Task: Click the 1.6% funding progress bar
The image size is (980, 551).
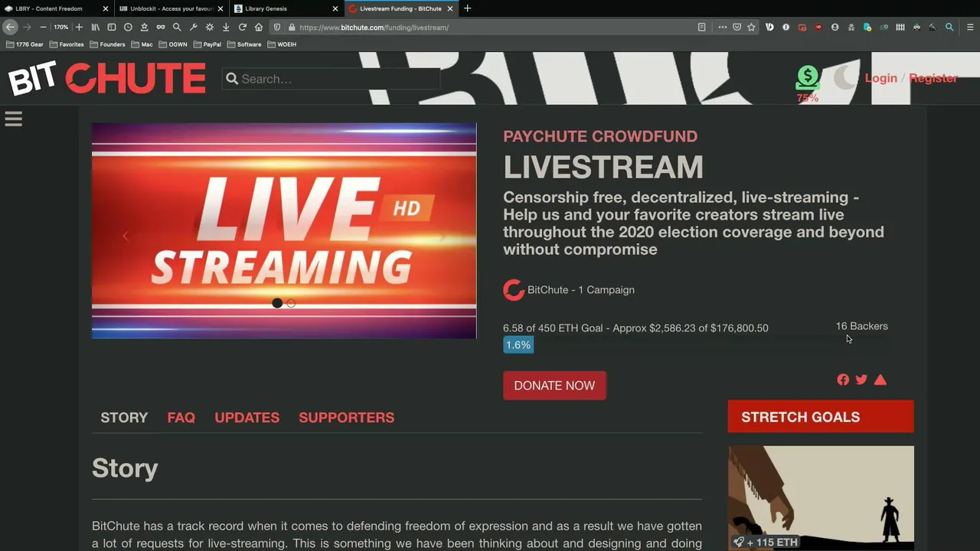Action: [518, 345]
